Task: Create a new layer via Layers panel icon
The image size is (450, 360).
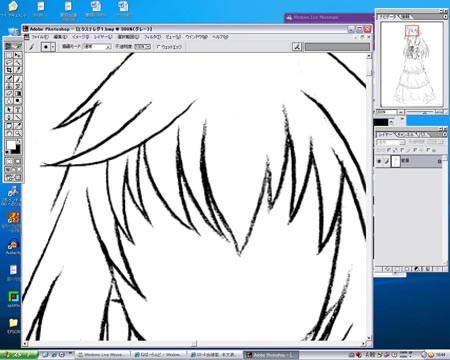Action: pyautogui.click(x=428, y=269)
